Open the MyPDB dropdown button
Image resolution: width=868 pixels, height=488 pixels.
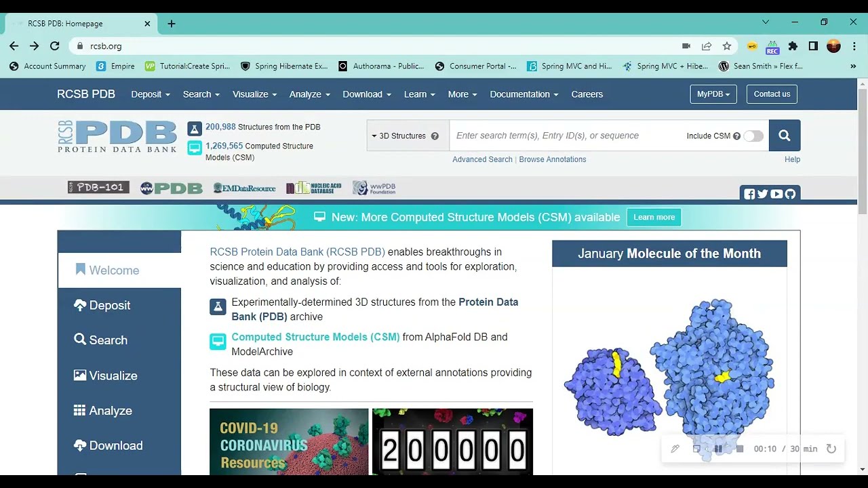713,94
